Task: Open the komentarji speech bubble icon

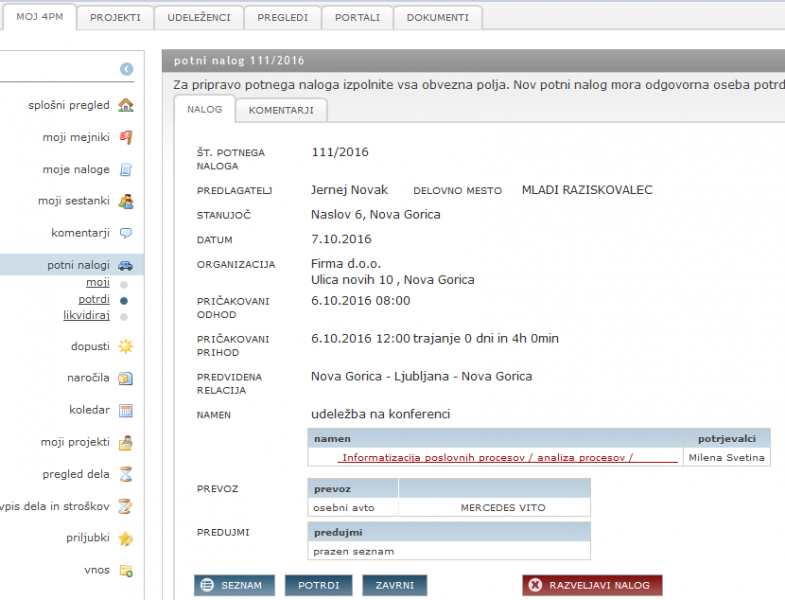Action: tap(126, 233)
